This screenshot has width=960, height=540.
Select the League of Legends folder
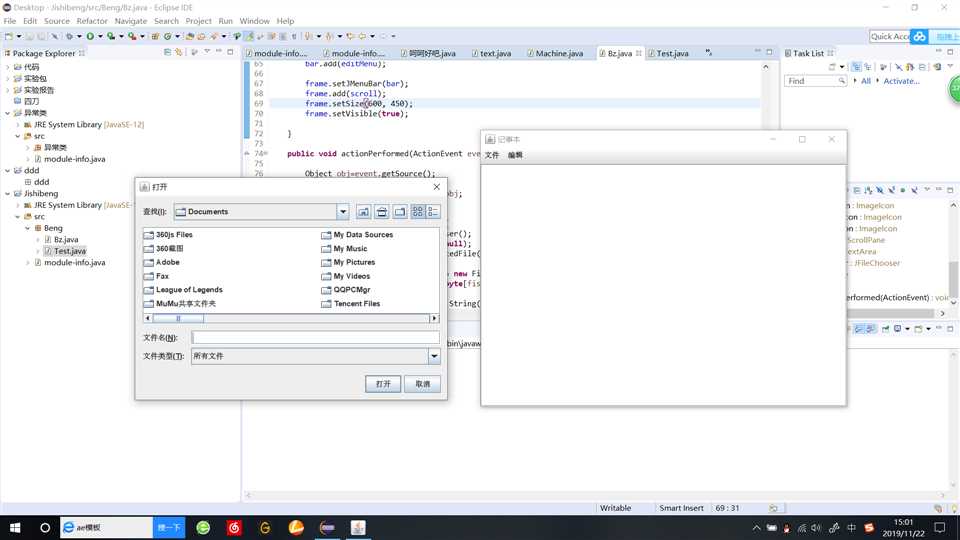pyautogui.click(x=183, y=290)
